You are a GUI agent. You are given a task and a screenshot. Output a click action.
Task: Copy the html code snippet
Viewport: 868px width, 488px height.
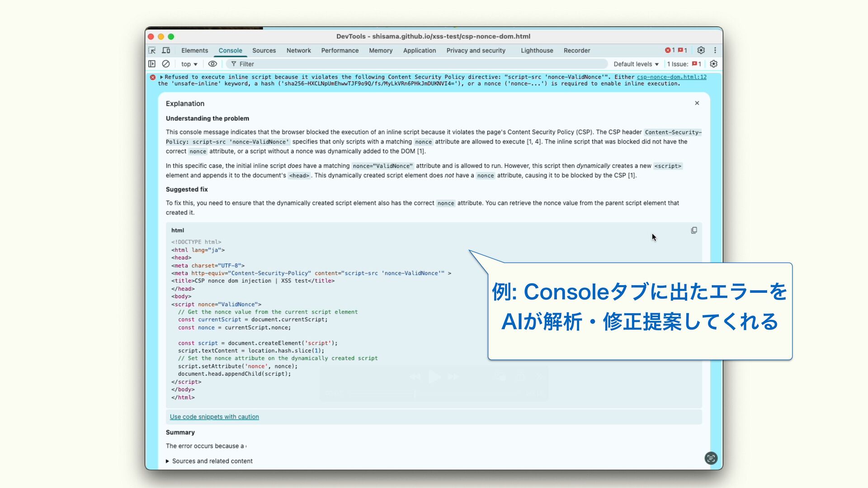(x=694, y=230)
